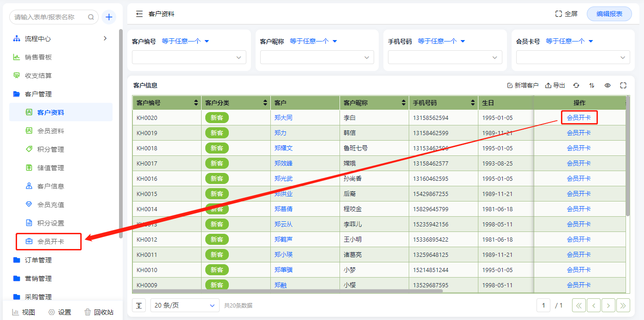Expand the 流程中心 menu chevron
644x320 pixels.
point(105,38)
